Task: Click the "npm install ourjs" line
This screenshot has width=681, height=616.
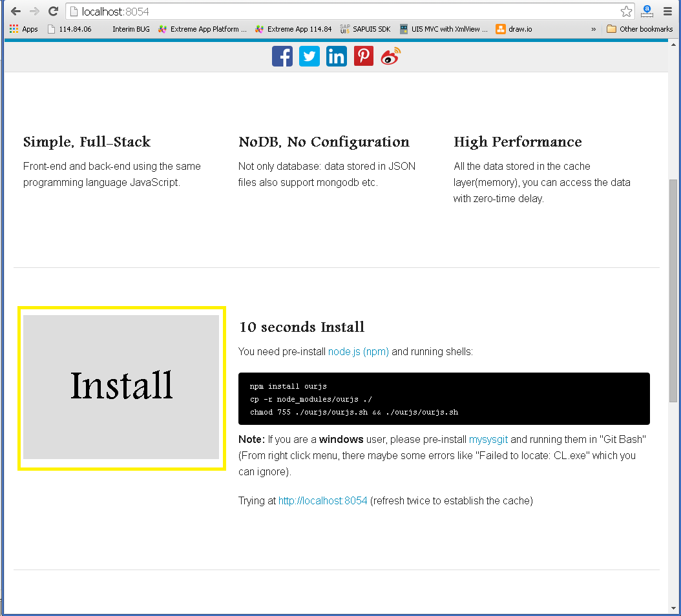Action: tap(288, 386)
